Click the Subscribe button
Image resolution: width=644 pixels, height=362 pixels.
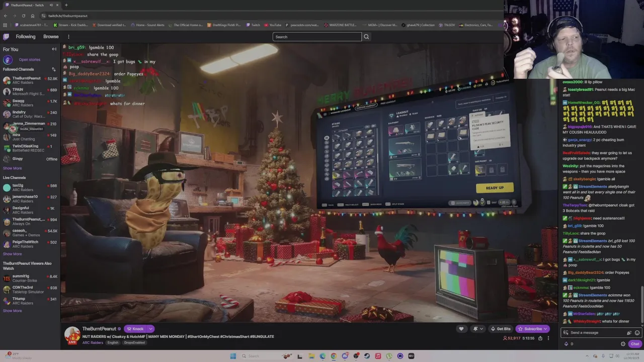[530, 329]
